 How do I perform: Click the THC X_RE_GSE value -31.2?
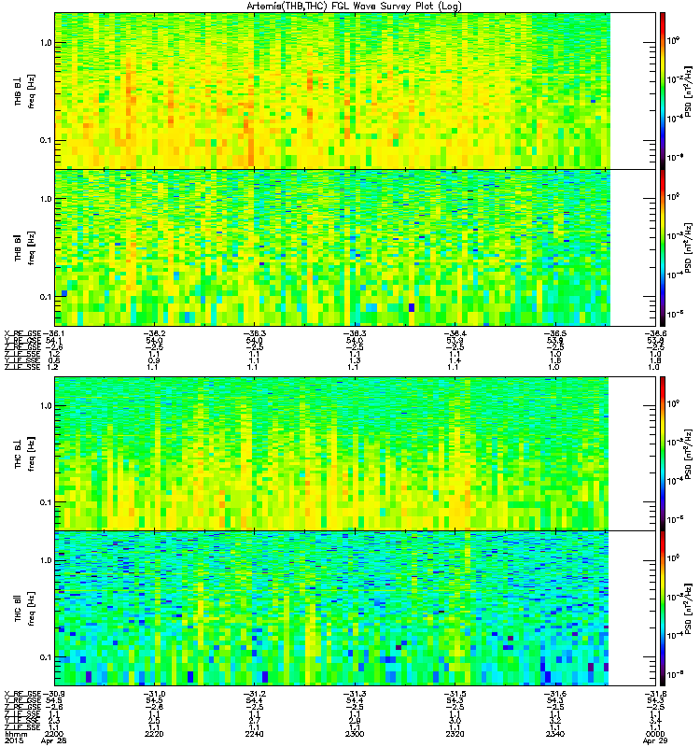[x=255, y=694]
